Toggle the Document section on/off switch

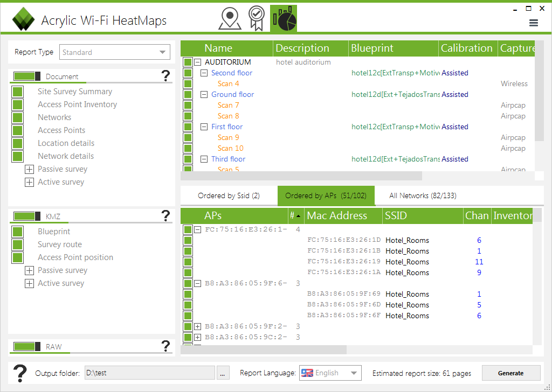(27, 76)
